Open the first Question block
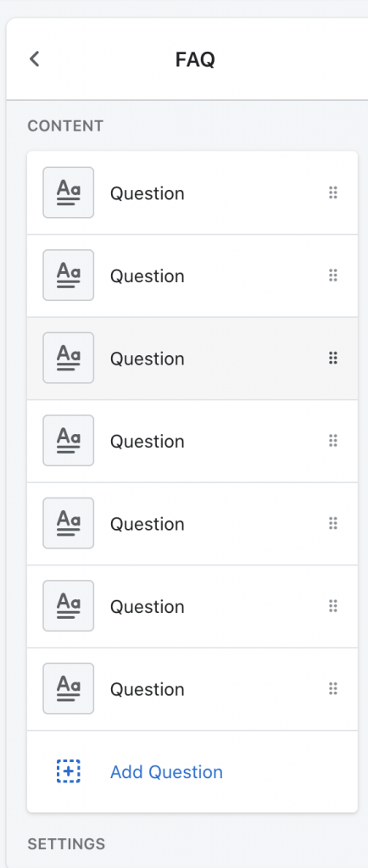This screenshot has width=368, height=868. (192, 192)
